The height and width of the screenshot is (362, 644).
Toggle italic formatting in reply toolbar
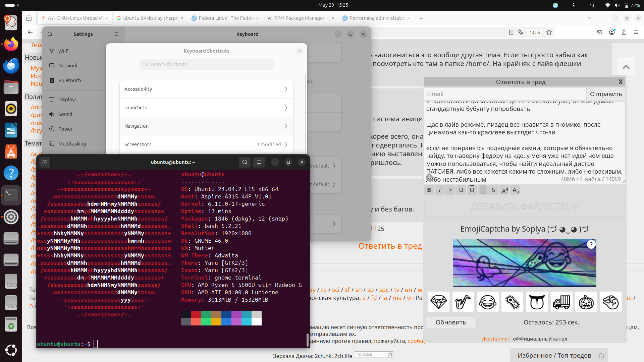click(440, 190)
